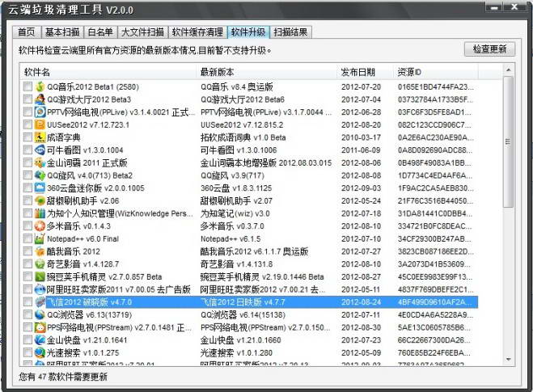Viewport: 533px width, 392px height.
Task: Click the 为知个人知识管理 icon
Action: [40, 213]
